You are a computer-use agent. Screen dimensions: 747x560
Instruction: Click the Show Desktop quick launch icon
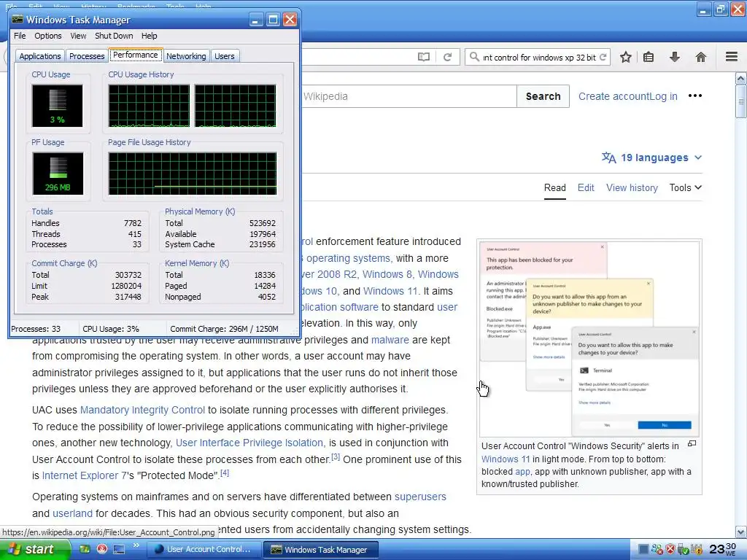[x=119, y=550]
